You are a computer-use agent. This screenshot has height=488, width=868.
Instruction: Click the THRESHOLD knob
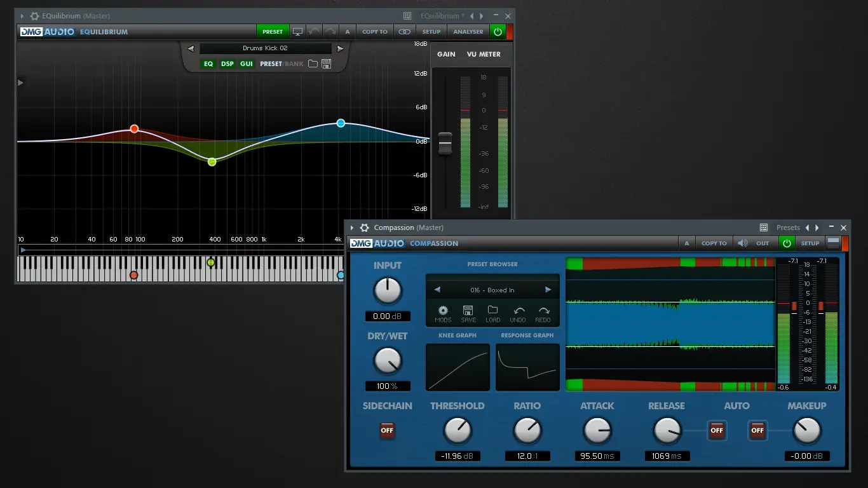pyautogui.click(x=458, y=430)
